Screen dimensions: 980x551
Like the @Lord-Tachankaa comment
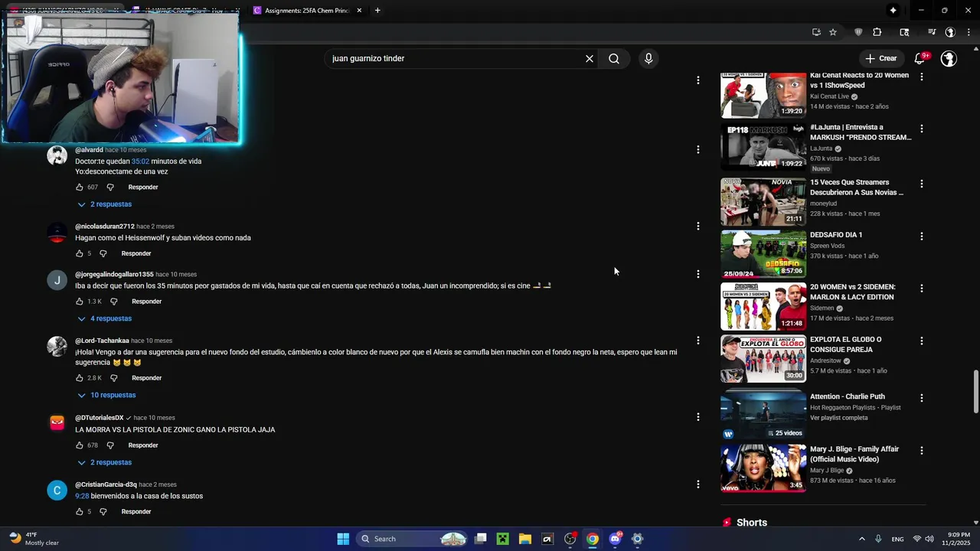coord(79,378)
